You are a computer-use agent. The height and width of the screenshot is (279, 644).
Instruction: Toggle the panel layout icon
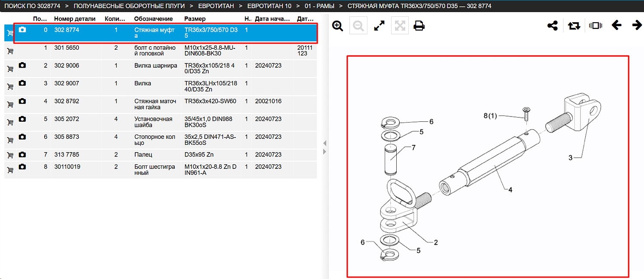click(595, 26)
